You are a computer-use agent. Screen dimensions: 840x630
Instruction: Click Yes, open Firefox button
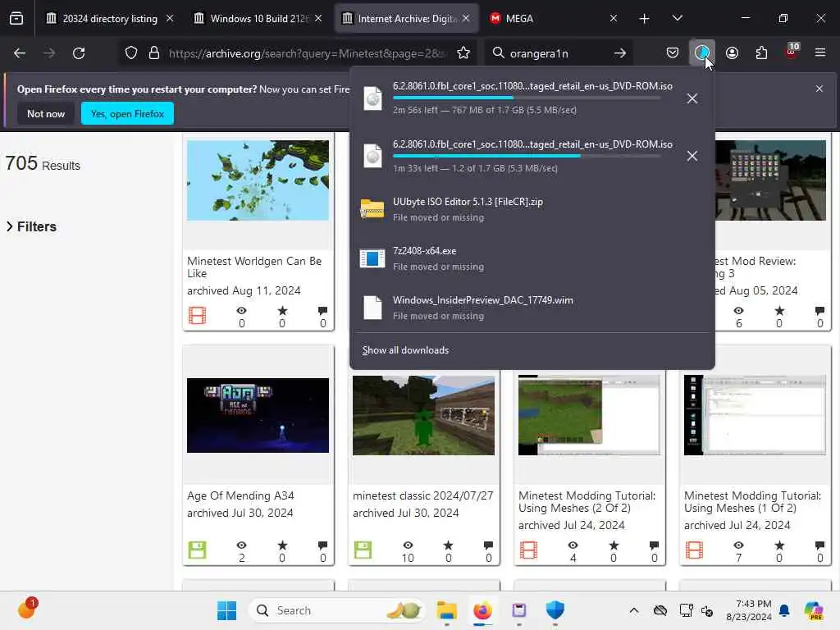(x=127, y=113)
